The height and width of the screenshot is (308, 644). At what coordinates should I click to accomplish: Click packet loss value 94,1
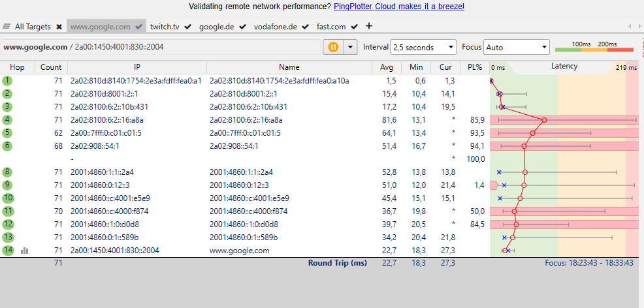click(x=477, y=146)
